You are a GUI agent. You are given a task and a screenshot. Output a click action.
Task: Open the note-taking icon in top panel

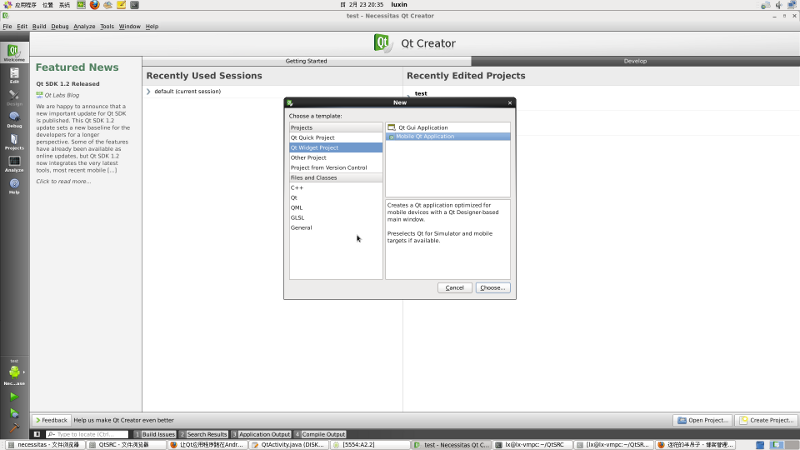point(121,5)
